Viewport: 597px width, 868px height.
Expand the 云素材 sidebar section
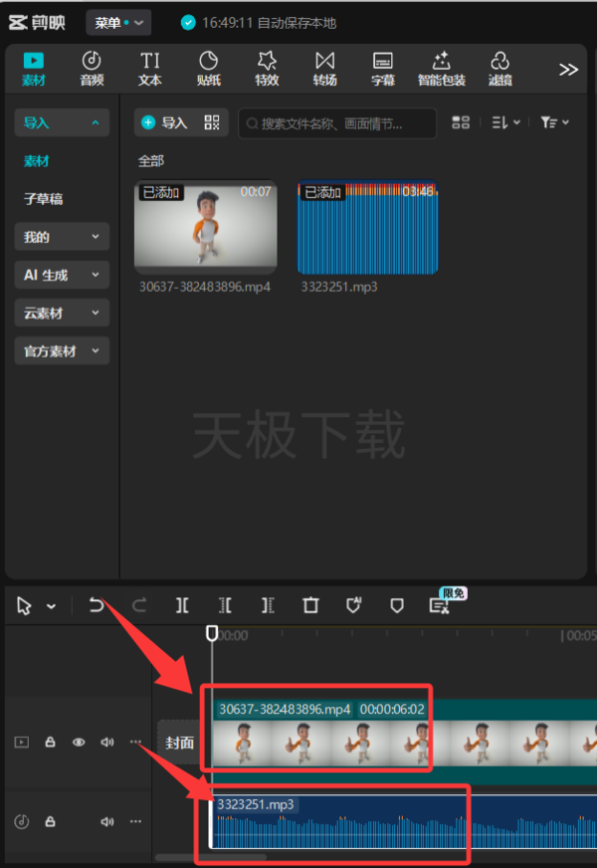(x=62, y=314)
